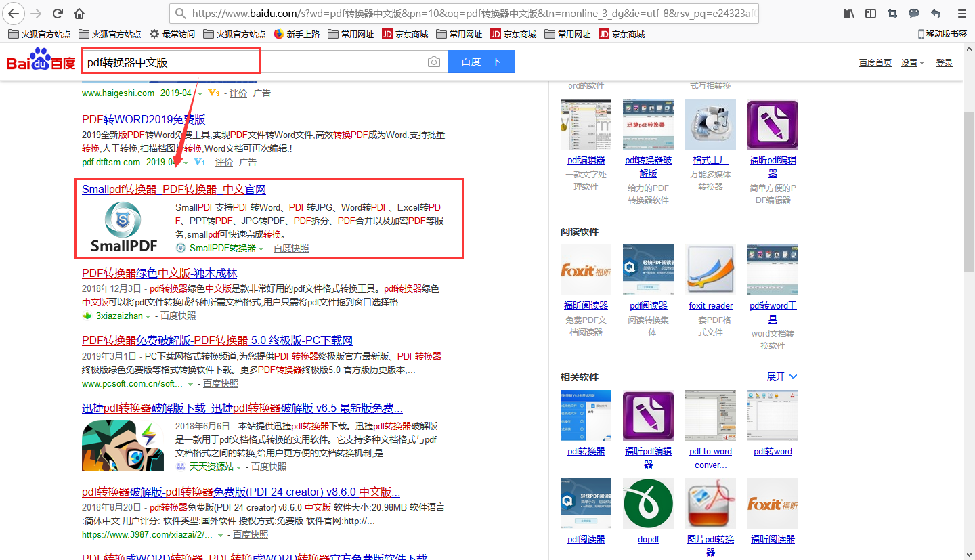Click the pdf转word icon in 相关软件
975x560 pixels.
point(773,415)
